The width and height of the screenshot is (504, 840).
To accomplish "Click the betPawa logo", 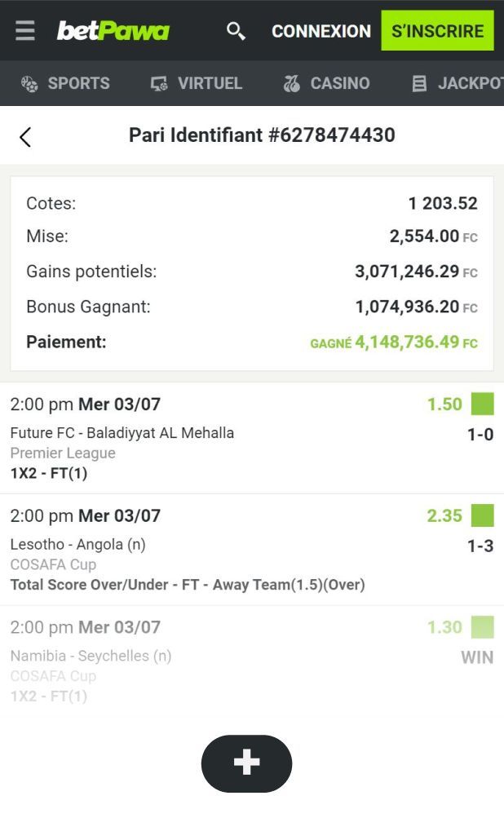I will click(113, 31).
